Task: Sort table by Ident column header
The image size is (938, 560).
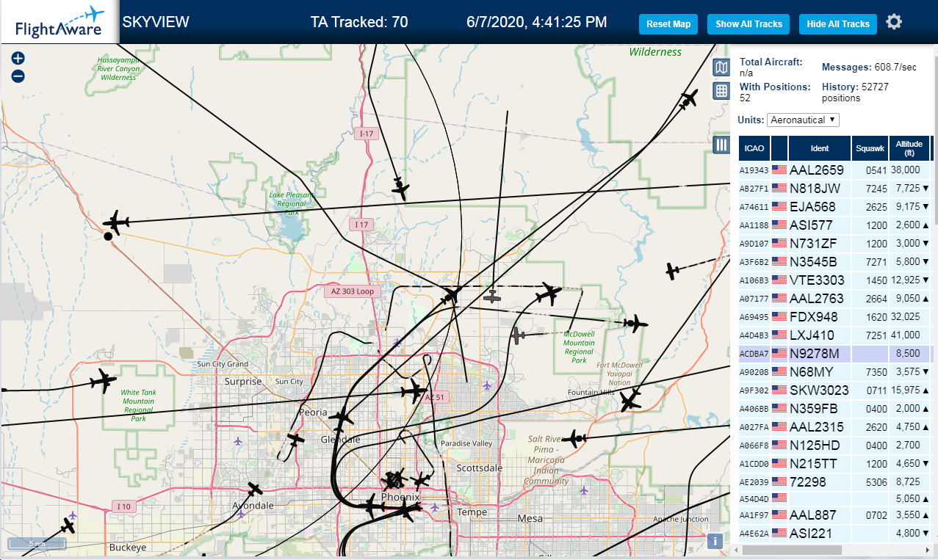Action: 820,148
